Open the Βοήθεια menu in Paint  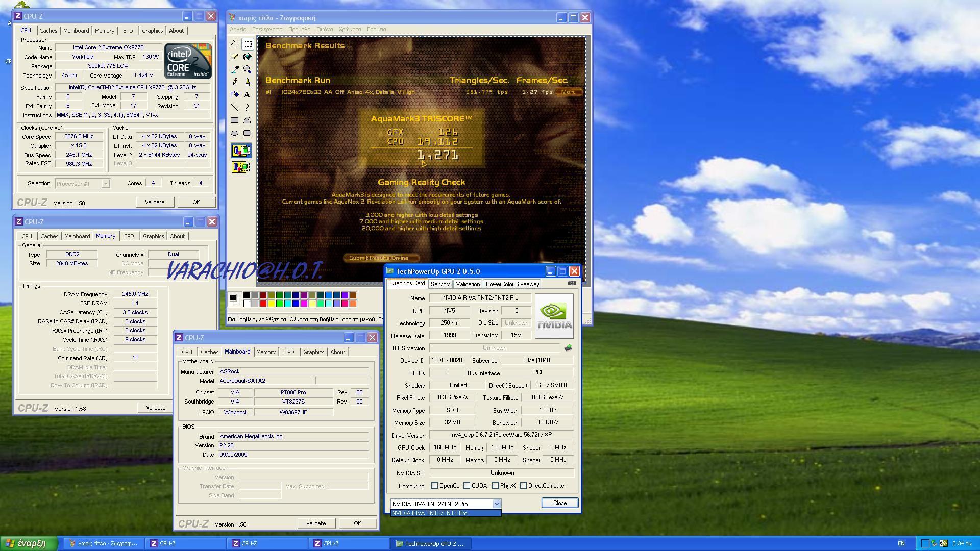pyautogui.click(x=377, y=29)
